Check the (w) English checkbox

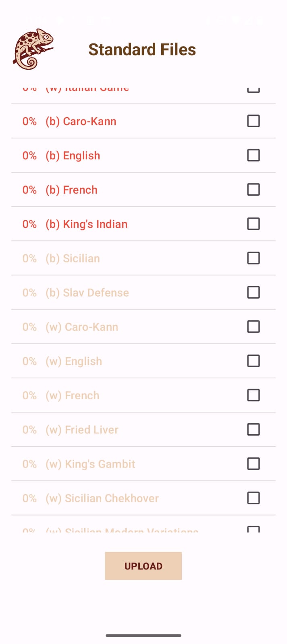253,361
